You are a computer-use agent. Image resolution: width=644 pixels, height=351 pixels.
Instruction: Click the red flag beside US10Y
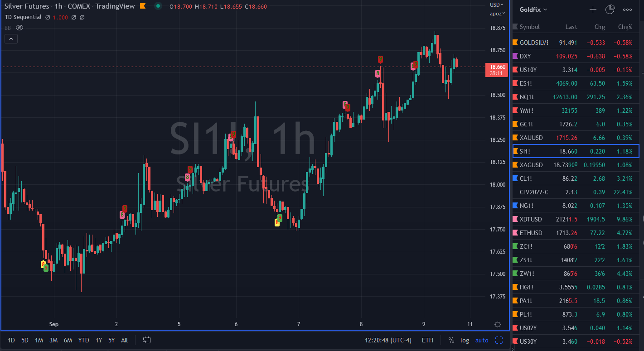click(x=515, y=70)
